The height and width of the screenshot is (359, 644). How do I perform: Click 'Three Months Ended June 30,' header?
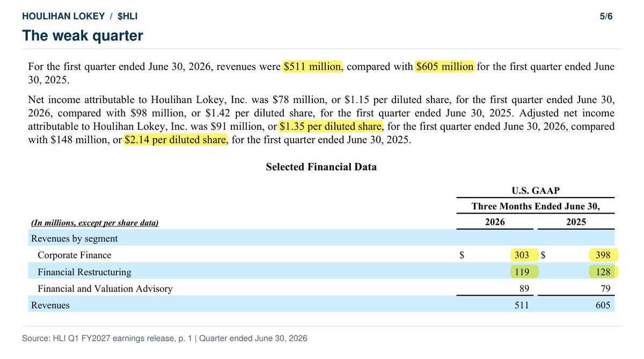pos(536,206)
